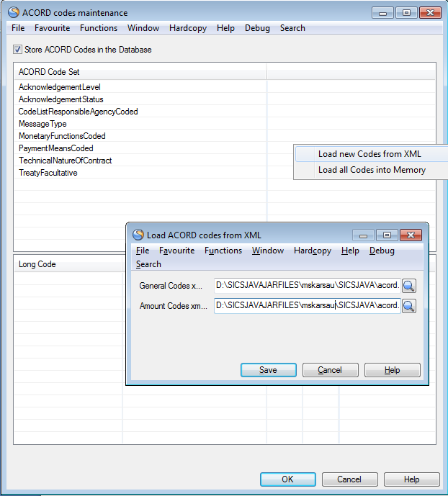Click the ACORD Code Set column header
This screenshot has height=496, width=448.
point(140,72)
